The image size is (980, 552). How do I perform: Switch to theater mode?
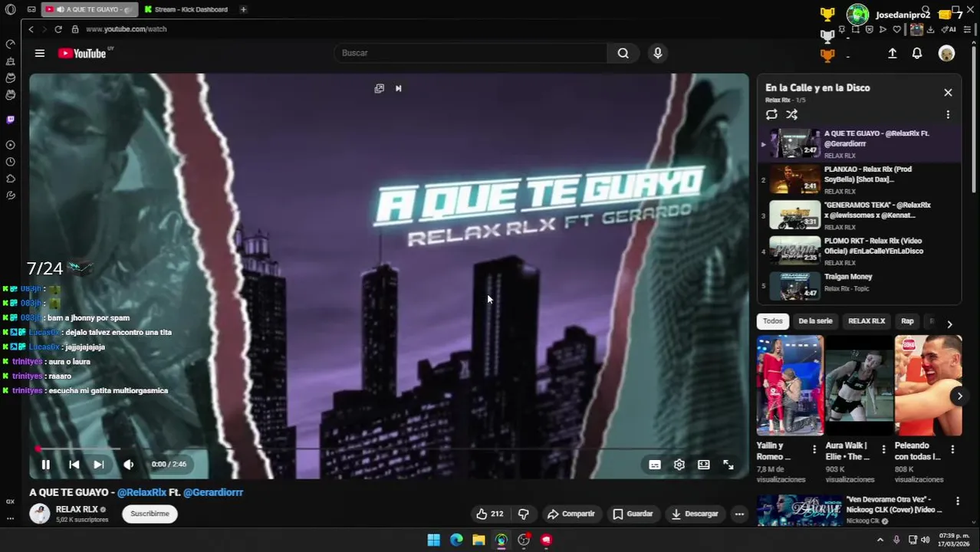(x=704, y=465)
